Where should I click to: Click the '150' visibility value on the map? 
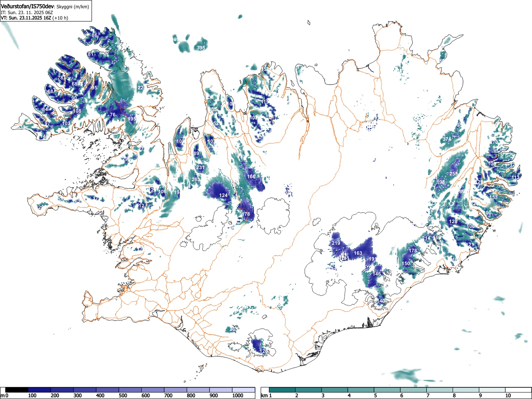point(406,264)
